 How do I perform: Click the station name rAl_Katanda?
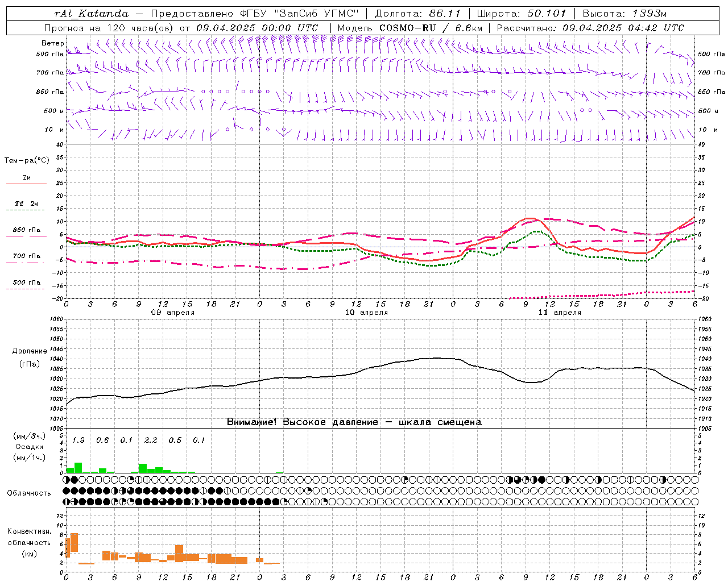click(92, 14)
